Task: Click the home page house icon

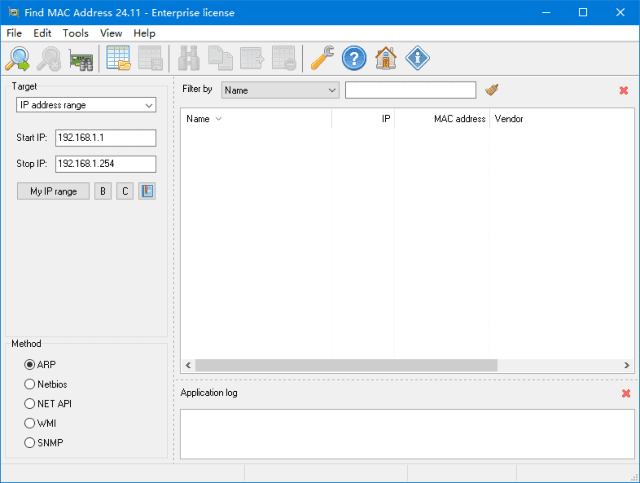Action: tap(386, 59)
